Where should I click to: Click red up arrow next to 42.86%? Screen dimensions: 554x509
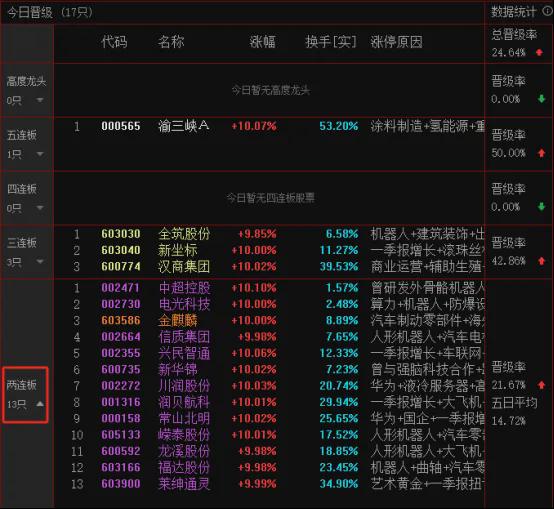pos(541,261)
